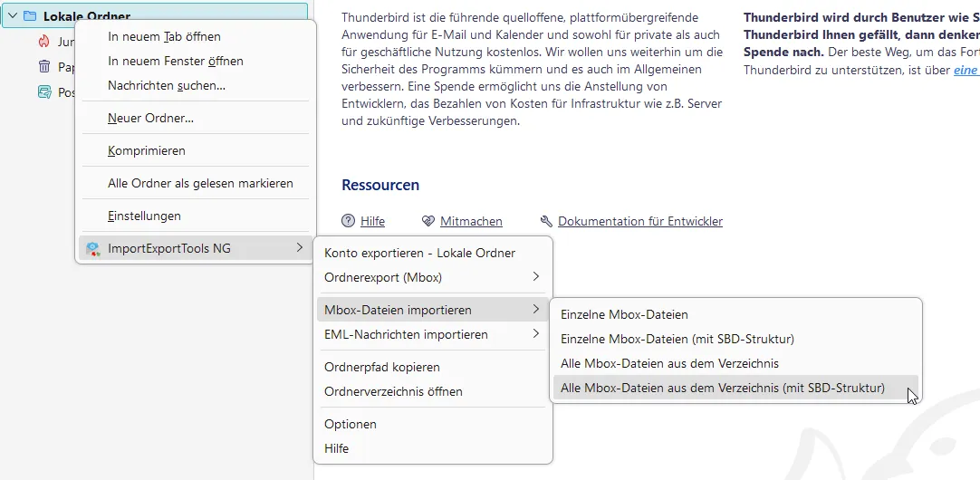Select the Junk folder flame icon

point(43,42)
